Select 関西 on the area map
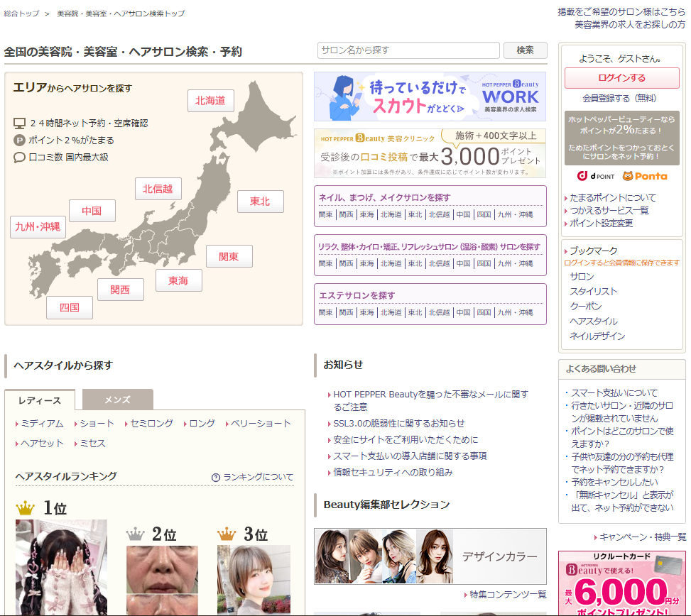The height and width of the screenshot is (616, 691). 120,290
